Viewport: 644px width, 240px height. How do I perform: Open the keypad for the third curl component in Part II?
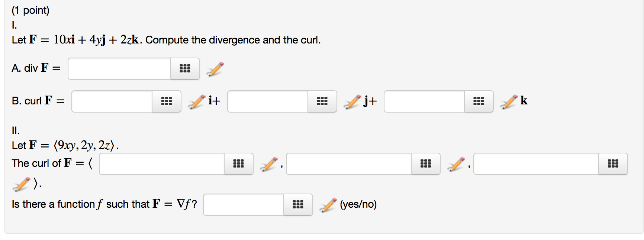tap(613, 164)
